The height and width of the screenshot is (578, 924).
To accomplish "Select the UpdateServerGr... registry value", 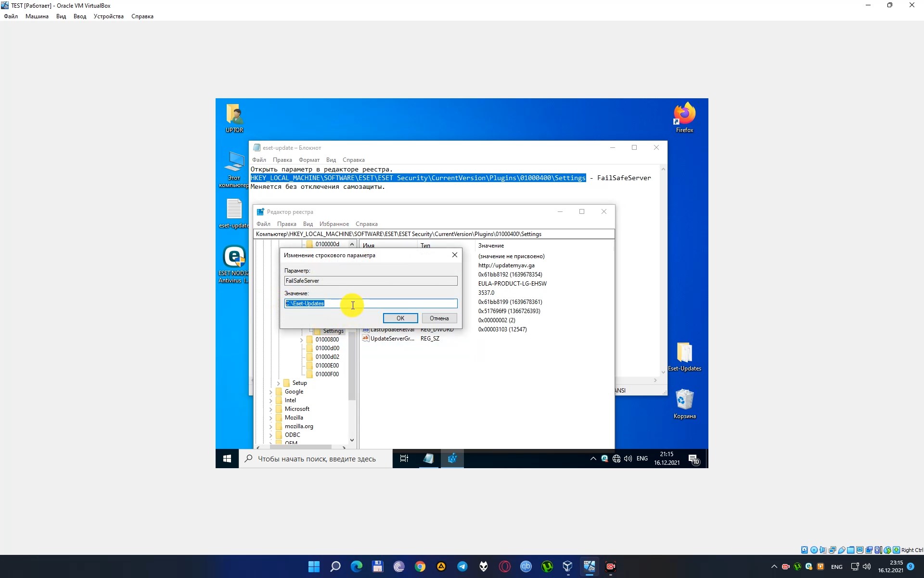I will pyautogui.click(x=392, y=339).
